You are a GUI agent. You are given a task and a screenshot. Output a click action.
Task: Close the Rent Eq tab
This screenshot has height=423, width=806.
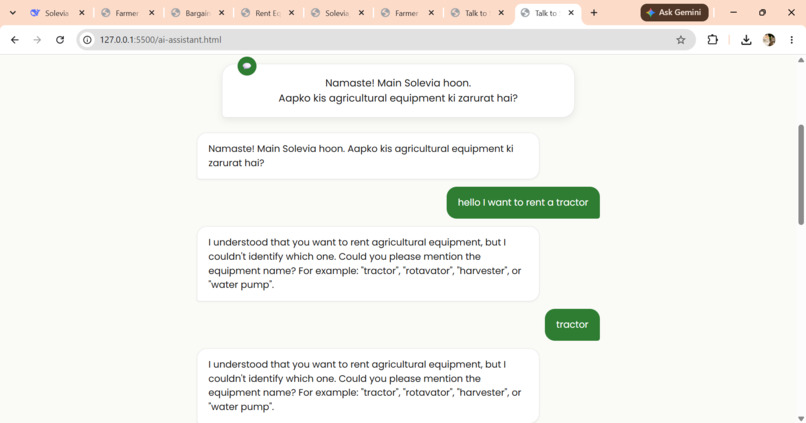click(291, 13)
